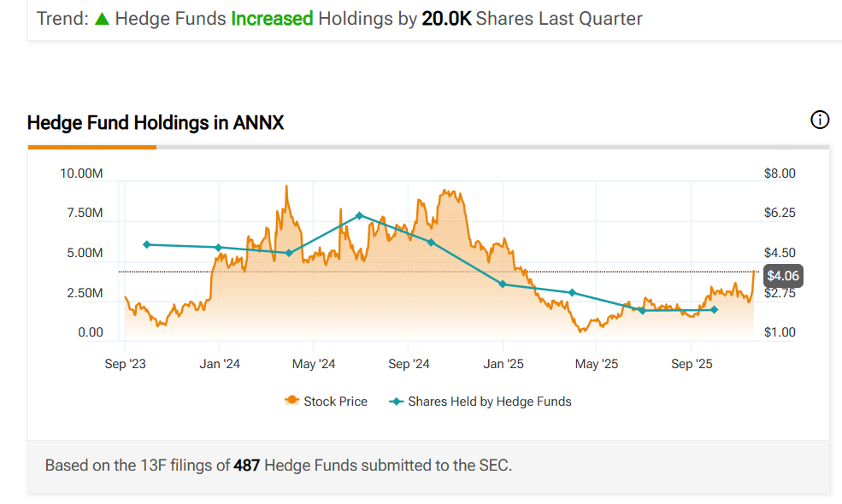The height and width of the screenshot is (504, 842).
Task: Click the teal diamond above Jan '25
Action: (x=503, y=284)
